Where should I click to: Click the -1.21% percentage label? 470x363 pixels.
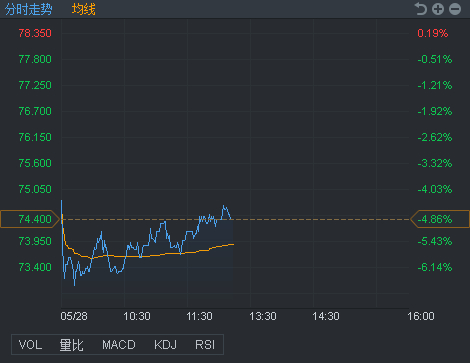(x=435, y=85)
